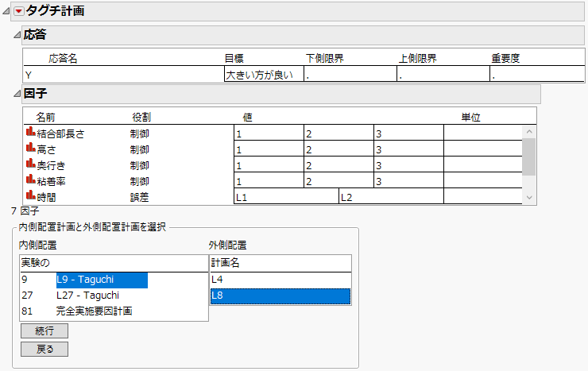
Task: Open the 大きい方が良い goal cell
Action: click(x=264, y=75)
